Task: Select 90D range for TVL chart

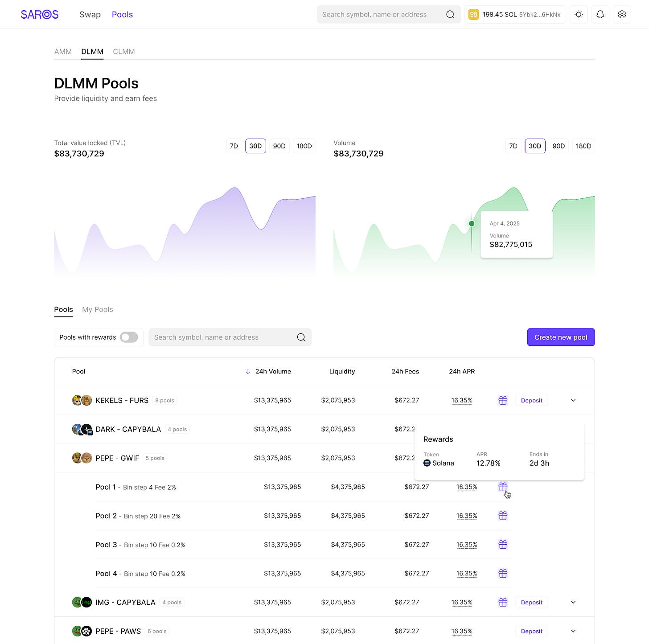Action: point(279,146)
